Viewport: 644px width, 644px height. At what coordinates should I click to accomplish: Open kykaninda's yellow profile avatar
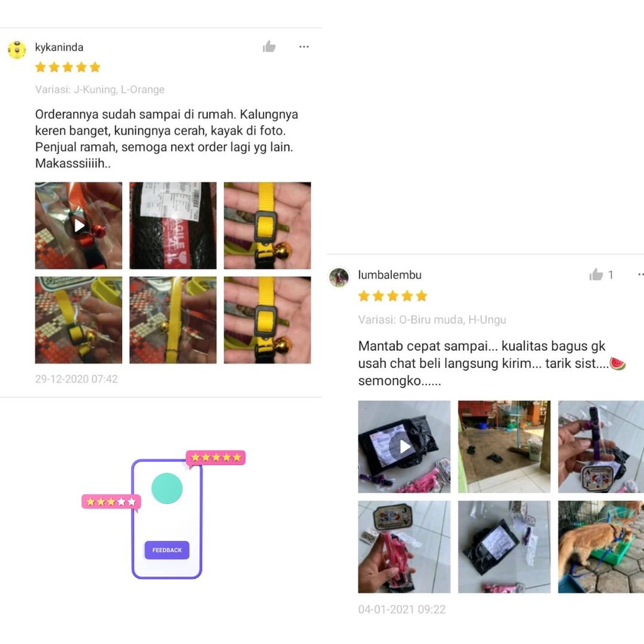(x=17, y=50)
